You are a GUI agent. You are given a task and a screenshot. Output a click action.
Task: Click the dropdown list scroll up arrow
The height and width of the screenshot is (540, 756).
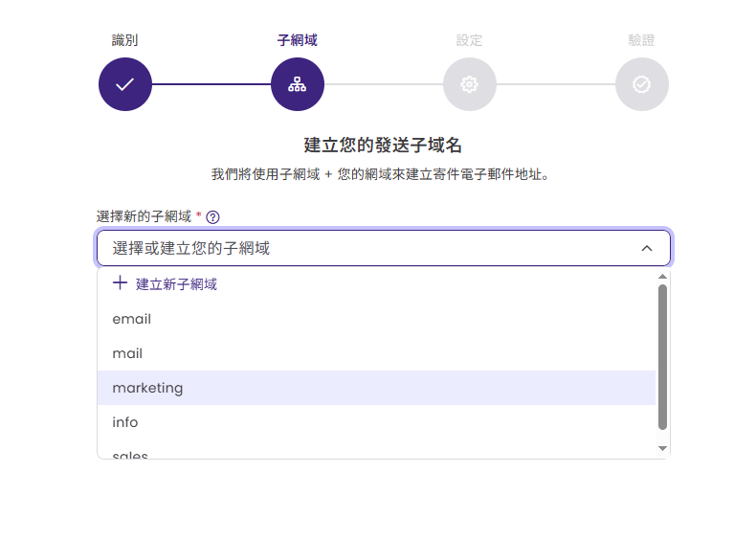coord(662,277)
